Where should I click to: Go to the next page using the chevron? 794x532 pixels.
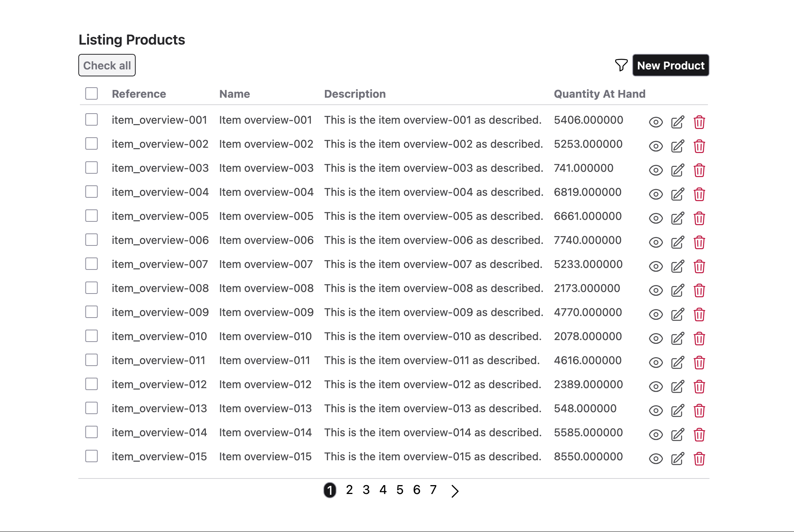click(454, 491)
